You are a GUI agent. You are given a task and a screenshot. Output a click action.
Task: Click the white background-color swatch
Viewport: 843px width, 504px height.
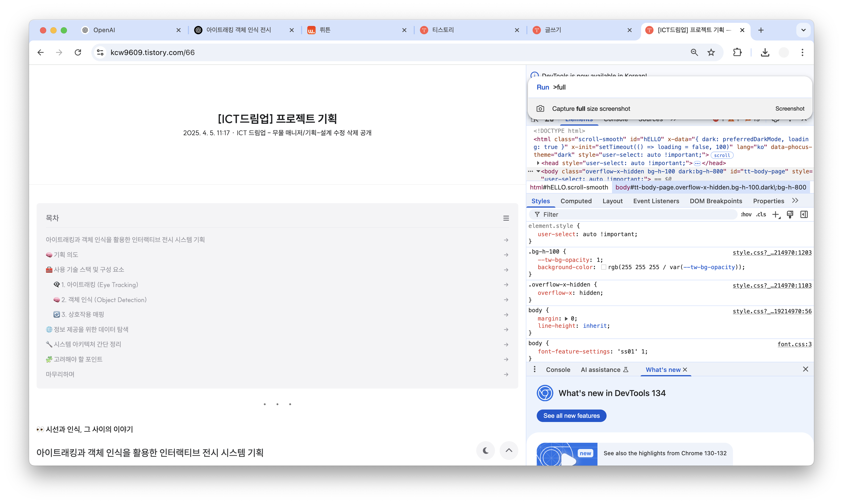click(603, 267)
